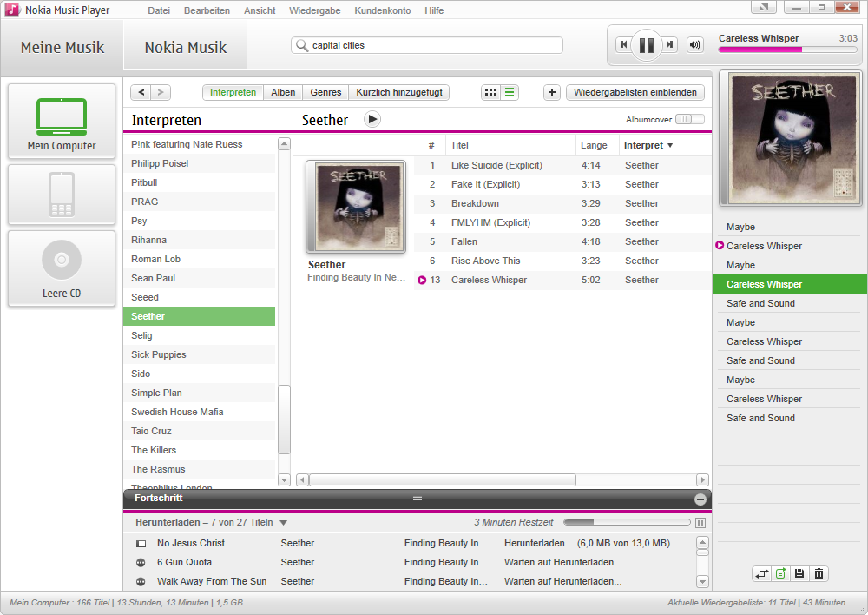The height and width of the screenshot is (615, 868).
Task: Skip to previous track
Action: 623,45
